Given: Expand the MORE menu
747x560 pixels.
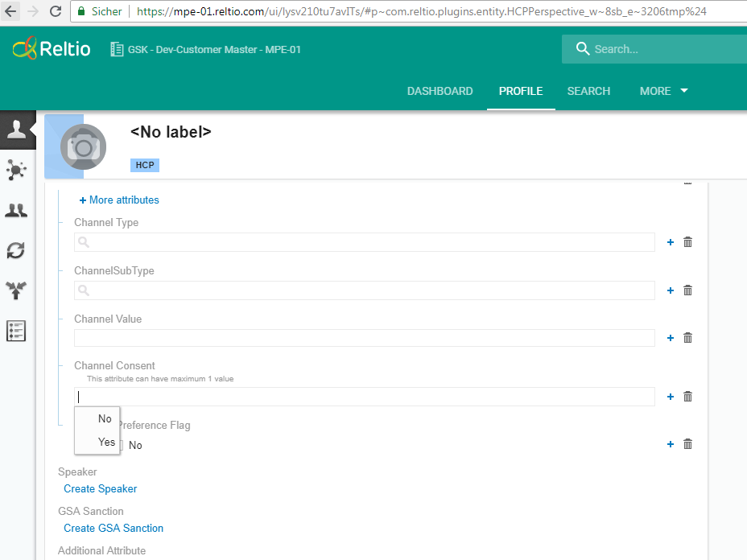Looking at the screenshot, I should pos(663,91).
